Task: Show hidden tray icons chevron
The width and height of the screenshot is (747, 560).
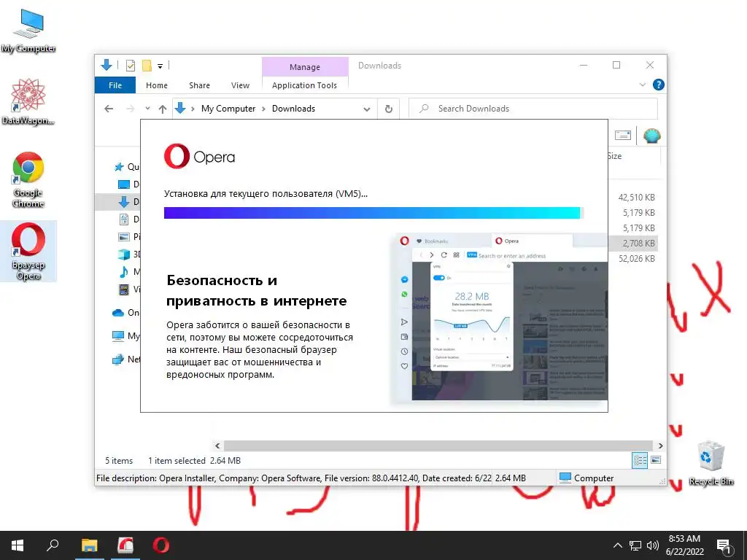Action: 617,545
